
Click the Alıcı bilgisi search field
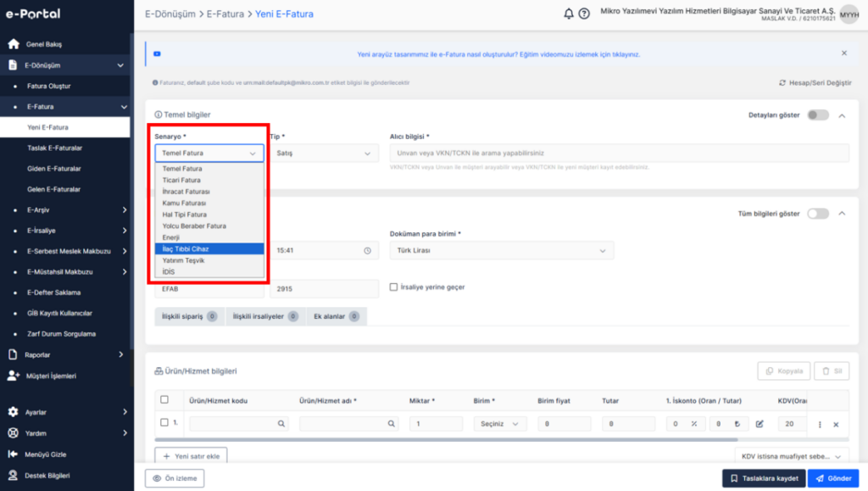tap(619, 153)
